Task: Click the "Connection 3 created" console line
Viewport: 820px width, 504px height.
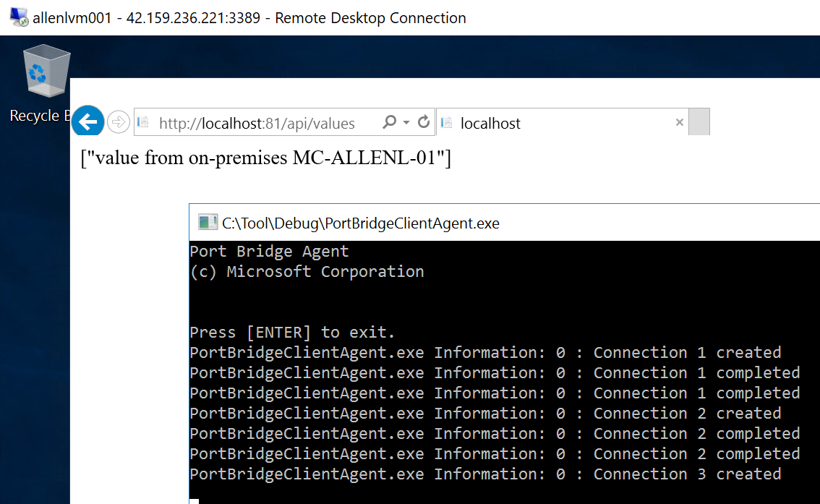Action: coord(485,474)
